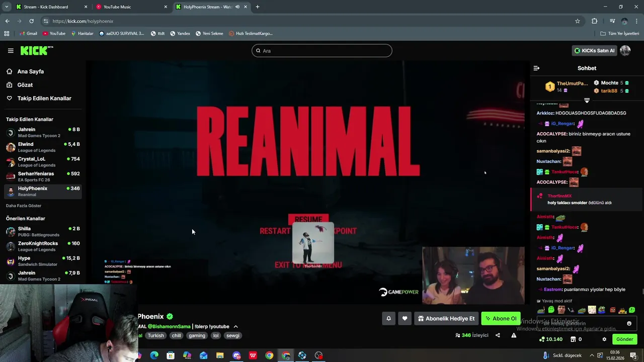Open chat settings gear

point(604,339)
